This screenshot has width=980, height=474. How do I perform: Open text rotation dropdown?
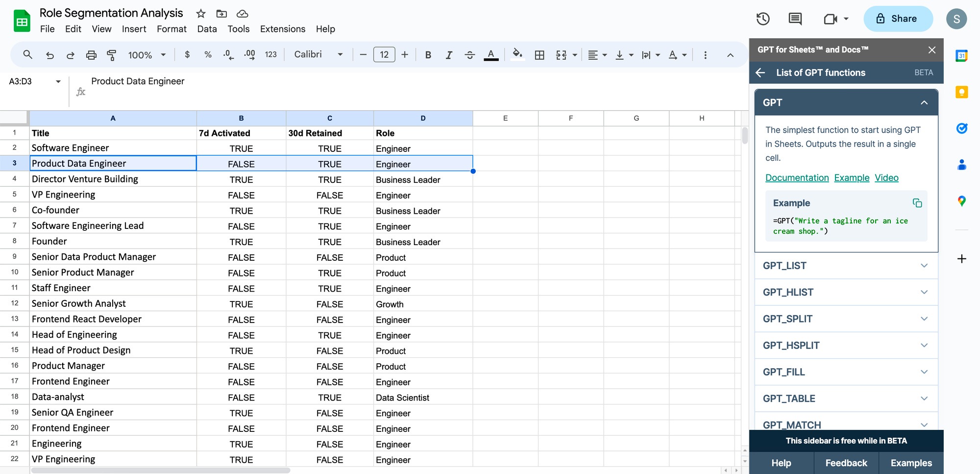[678, 55]
